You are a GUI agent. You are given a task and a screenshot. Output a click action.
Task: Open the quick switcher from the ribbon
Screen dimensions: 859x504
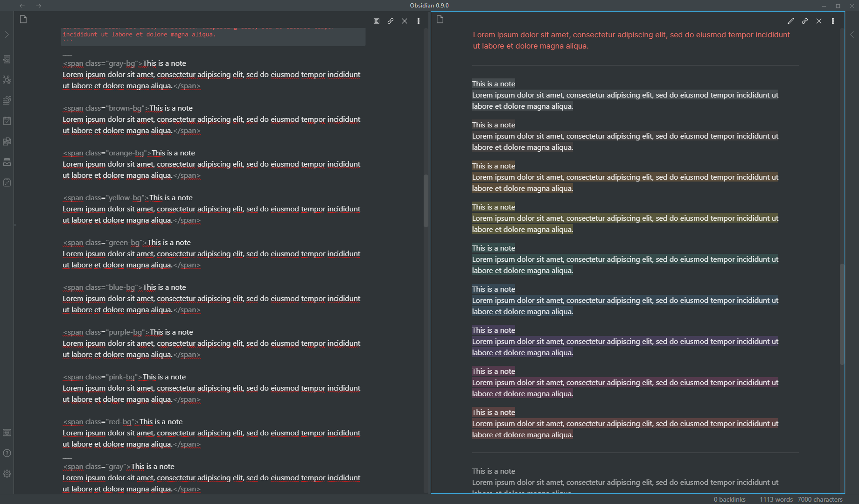point(7,59)
